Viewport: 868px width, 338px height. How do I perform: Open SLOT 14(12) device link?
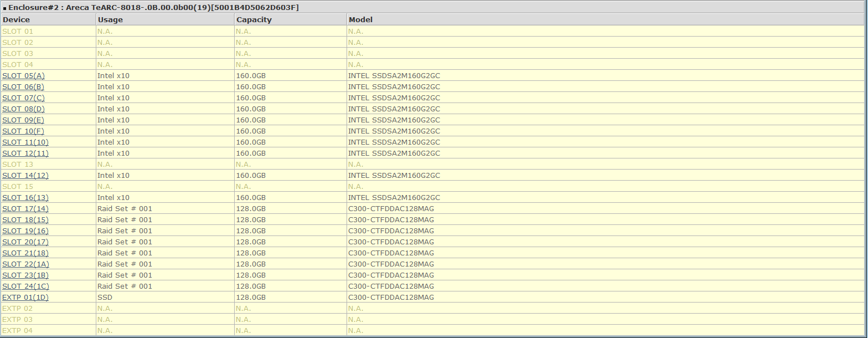pyautogui.click(x=25, y=175)
